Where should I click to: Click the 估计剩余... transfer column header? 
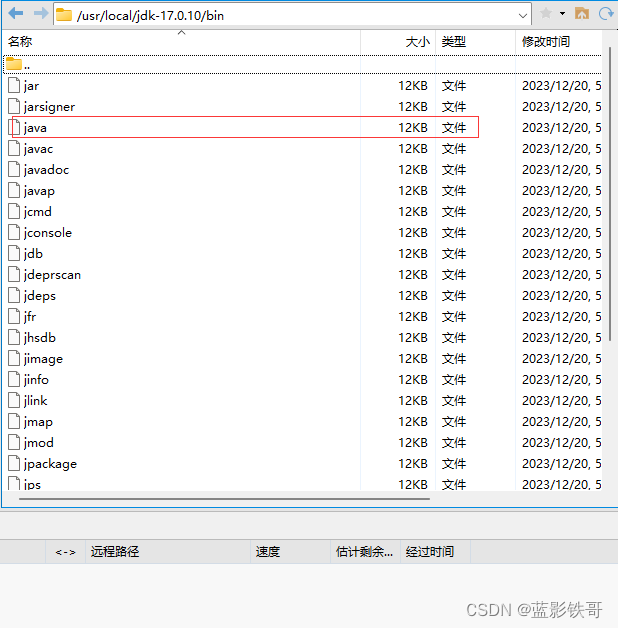[364, 552]
